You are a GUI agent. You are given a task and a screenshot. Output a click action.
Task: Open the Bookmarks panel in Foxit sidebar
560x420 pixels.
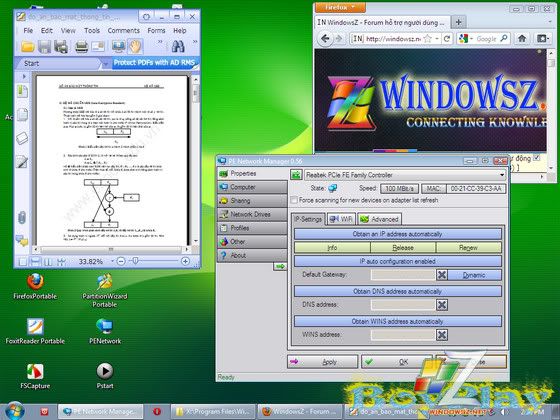[22, 91]
